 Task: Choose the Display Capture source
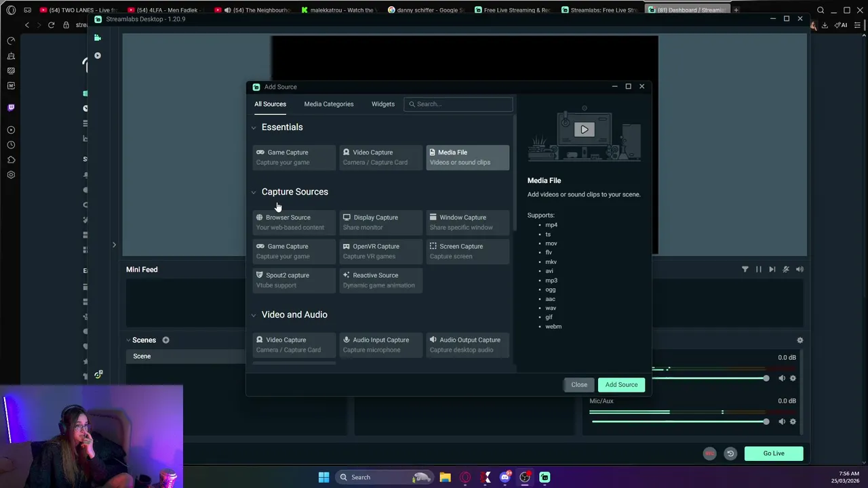tap(380, 222)
